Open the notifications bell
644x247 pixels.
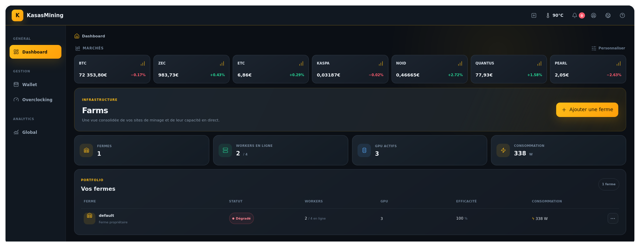point(575,15)
